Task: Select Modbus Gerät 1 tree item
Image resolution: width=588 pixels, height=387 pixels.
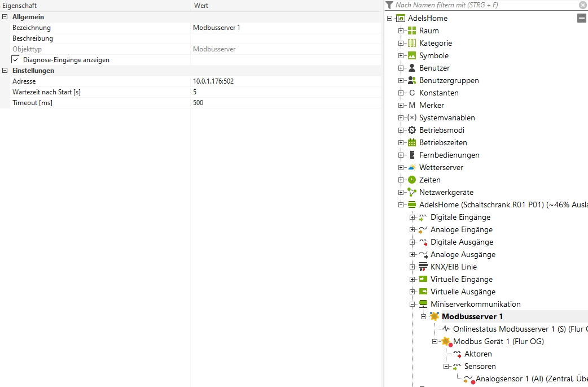Action: point(498,341)
